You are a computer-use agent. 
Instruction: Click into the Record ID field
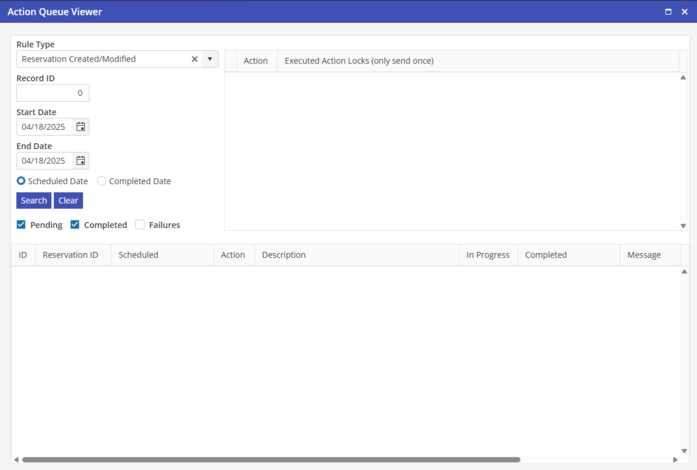coord(53,93)
